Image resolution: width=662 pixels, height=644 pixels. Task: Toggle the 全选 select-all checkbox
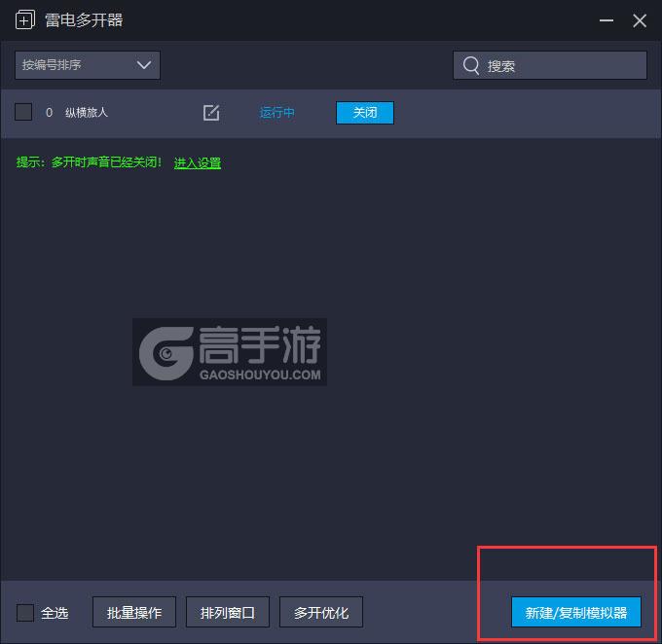25,612
